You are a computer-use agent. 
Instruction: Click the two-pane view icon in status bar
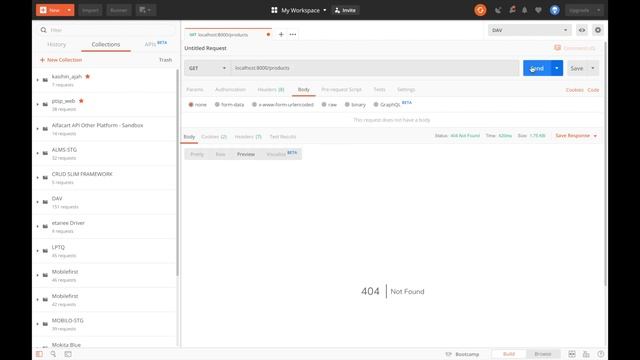572,354
